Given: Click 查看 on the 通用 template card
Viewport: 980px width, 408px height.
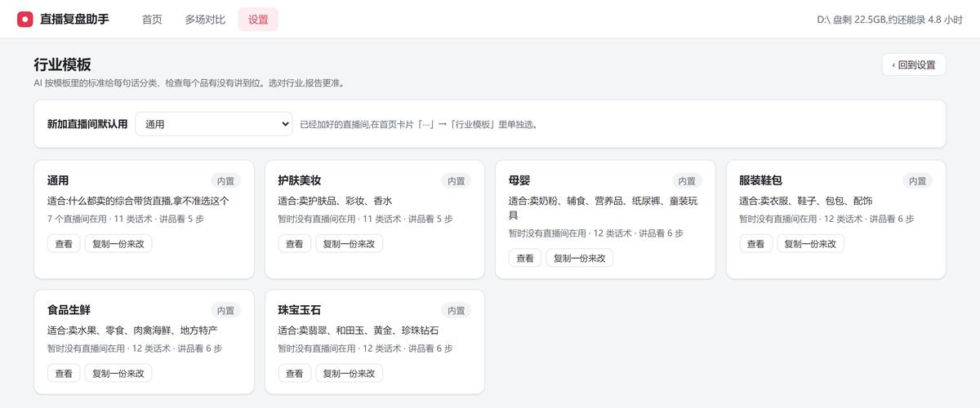Looking at the screenshot, I should pos(64,243).
